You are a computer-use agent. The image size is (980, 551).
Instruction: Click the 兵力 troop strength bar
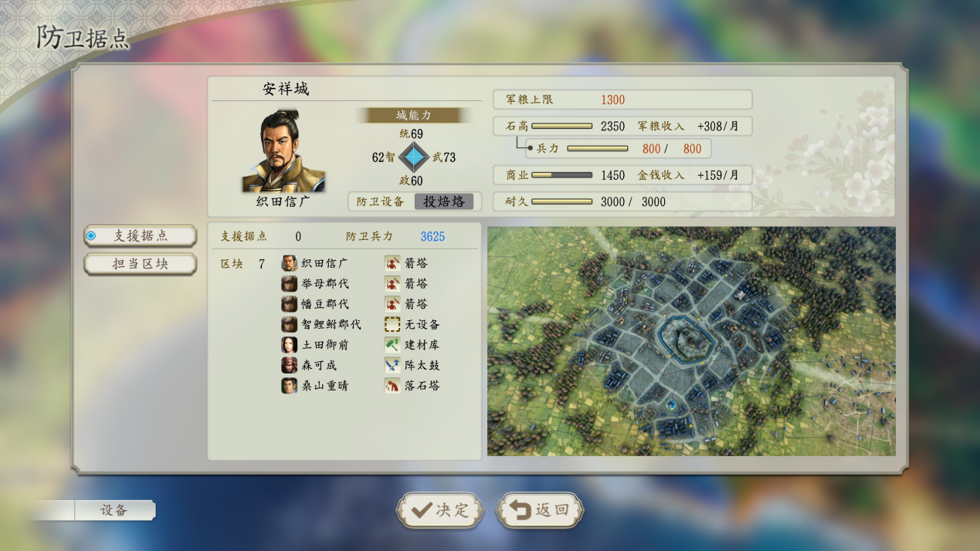pos(597,148)
